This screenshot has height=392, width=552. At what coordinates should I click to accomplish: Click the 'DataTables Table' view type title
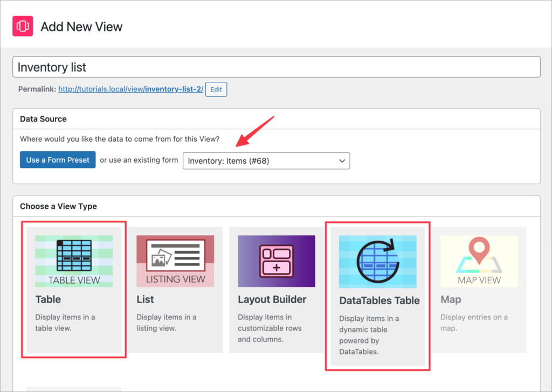(x=379, y=300)
